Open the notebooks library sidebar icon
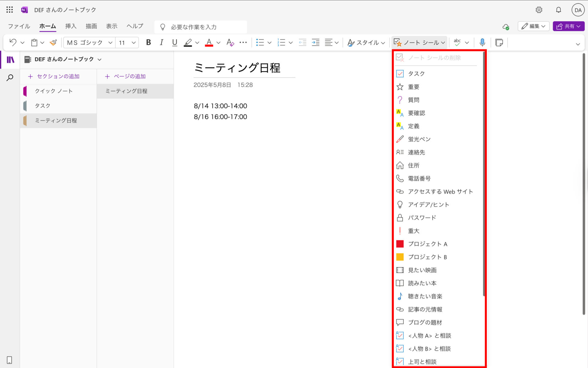The image size is (588, 368). click(x=10, y=59)
